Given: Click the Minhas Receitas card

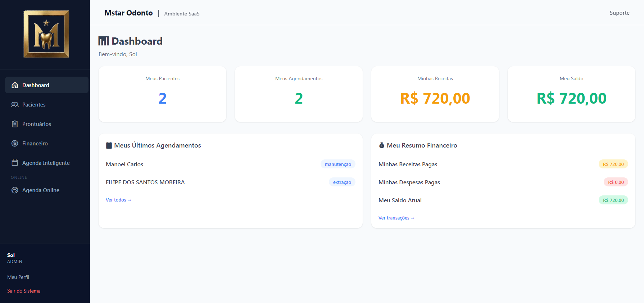Looking at the screenshot, I should pyautogui.click(x=435, y=94).
